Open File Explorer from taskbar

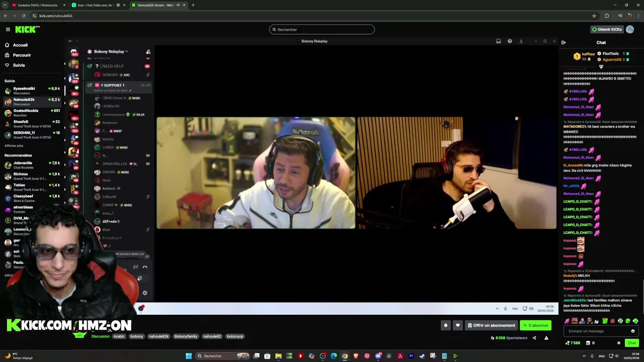[x=278, y=356]
